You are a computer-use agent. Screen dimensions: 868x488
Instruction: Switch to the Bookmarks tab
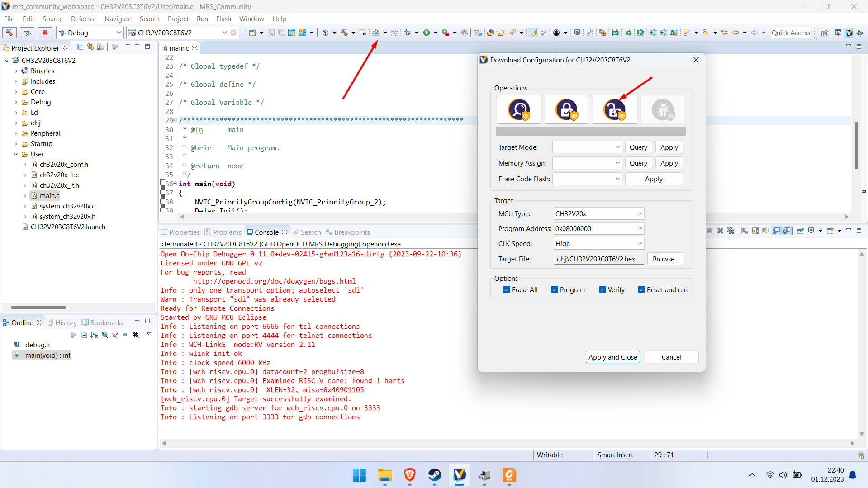pos(103,322)
